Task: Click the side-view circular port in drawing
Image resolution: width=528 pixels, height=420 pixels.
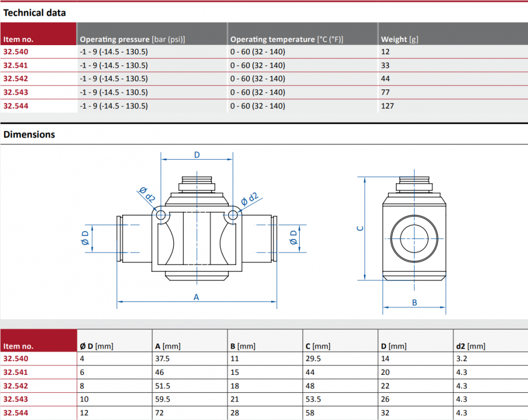Action: click(414, 239)
